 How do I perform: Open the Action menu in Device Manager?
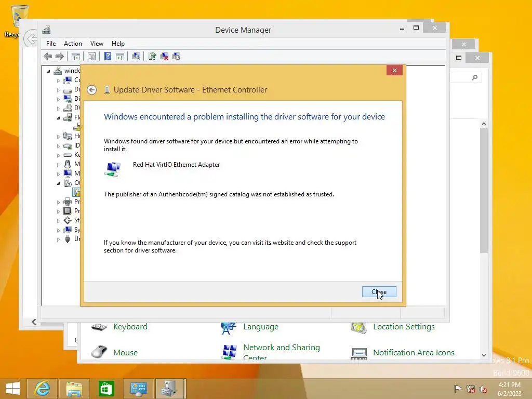point(73,44)
